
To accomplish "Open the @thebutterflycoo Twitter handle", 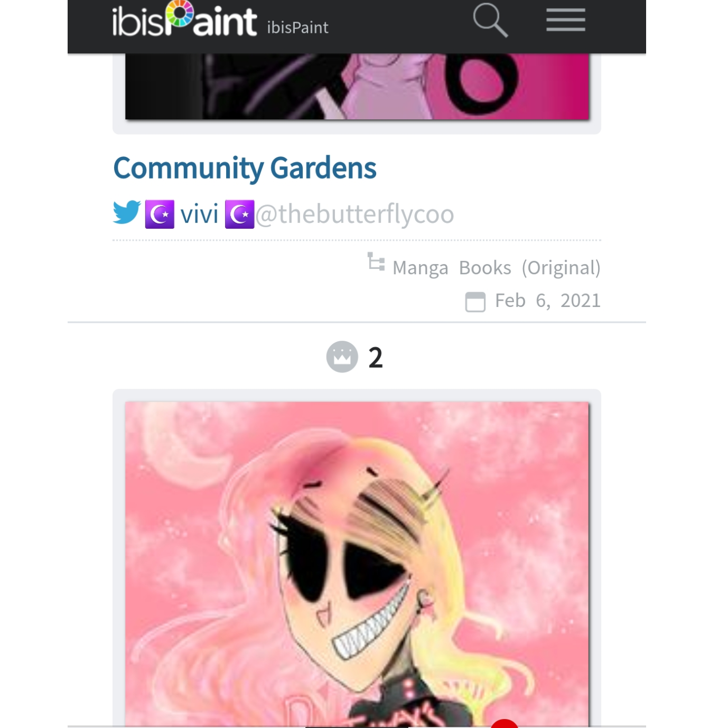I will [354, 214].
